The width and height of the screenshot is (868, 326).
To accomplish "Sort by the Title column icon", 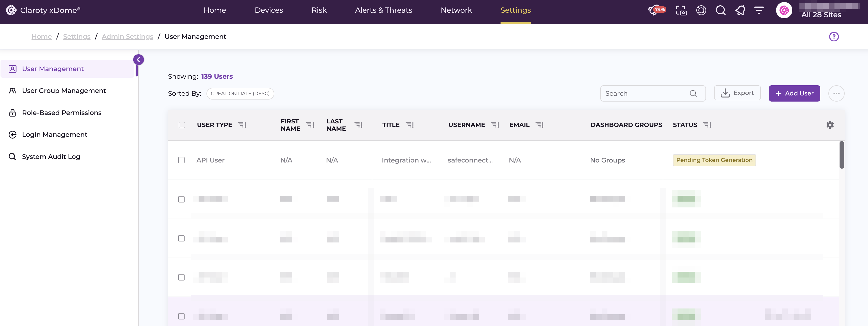I will (x=410, y=125).
